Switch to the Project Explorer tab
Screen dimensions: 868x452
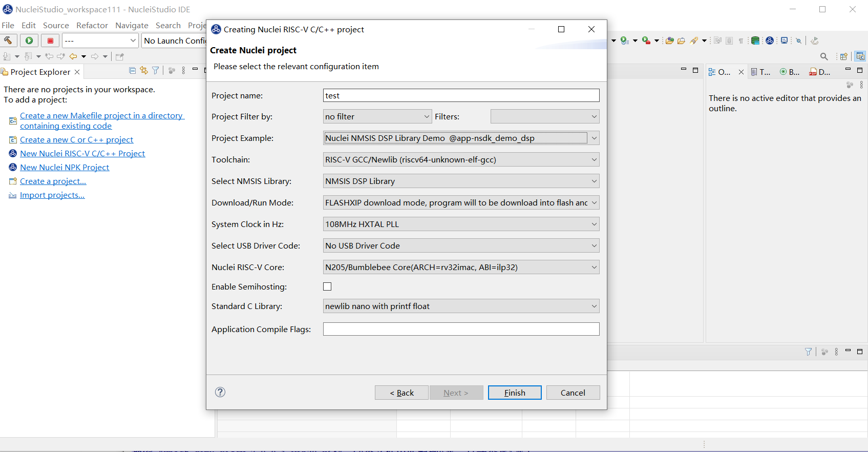coord(40,72)
